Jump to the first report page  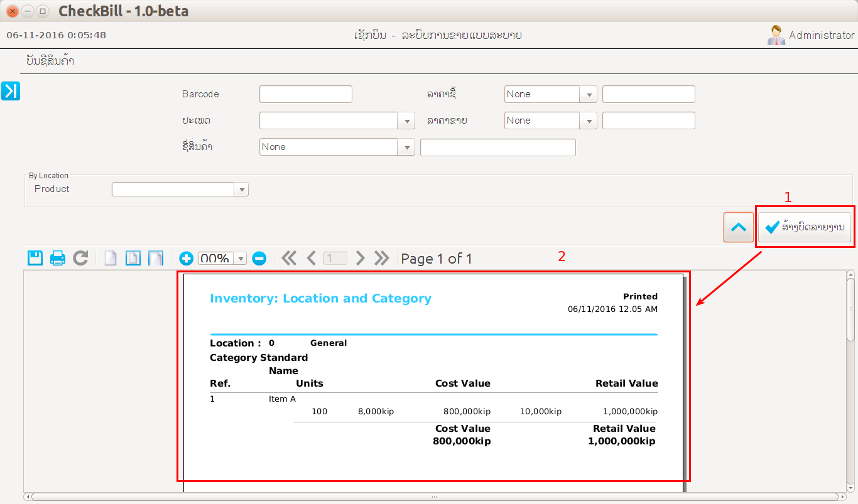pyautogui.click(x=289, y=258)
